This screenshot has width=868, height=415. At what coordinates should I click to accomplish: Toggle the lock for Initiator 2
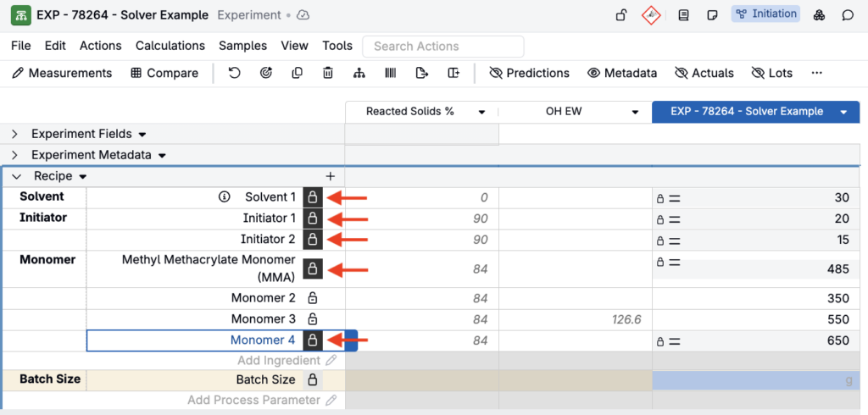coord(313,240)
